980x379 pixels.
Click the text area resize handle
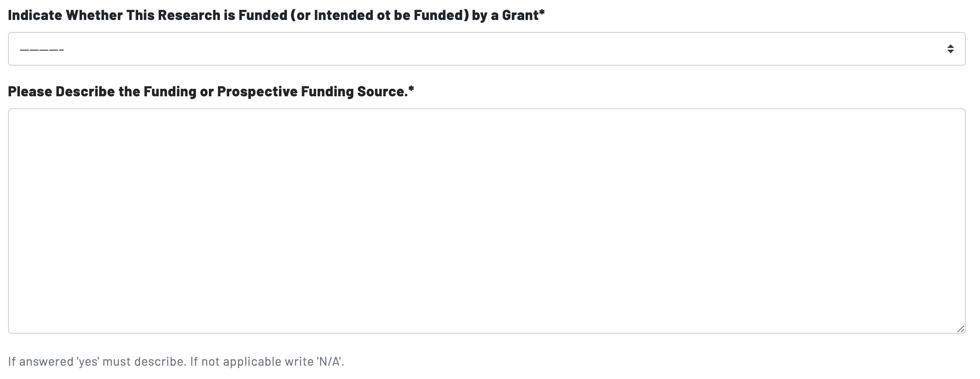click(x=960, y=329)
